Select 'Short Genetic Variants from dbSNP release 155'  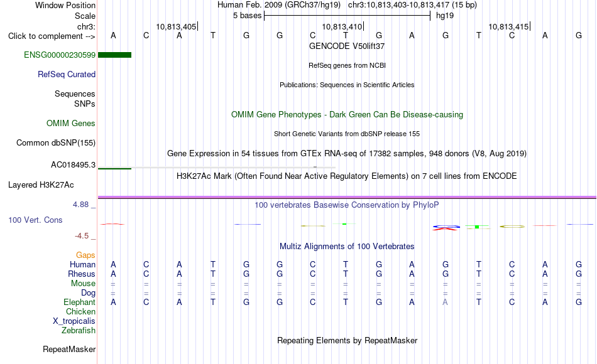pos(347,134)
